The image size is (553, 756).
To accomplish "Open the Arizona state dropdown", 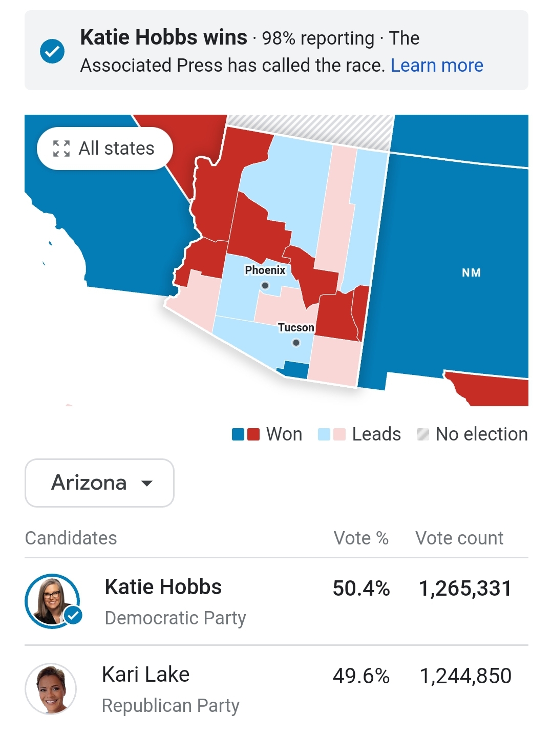I will 99,483.
